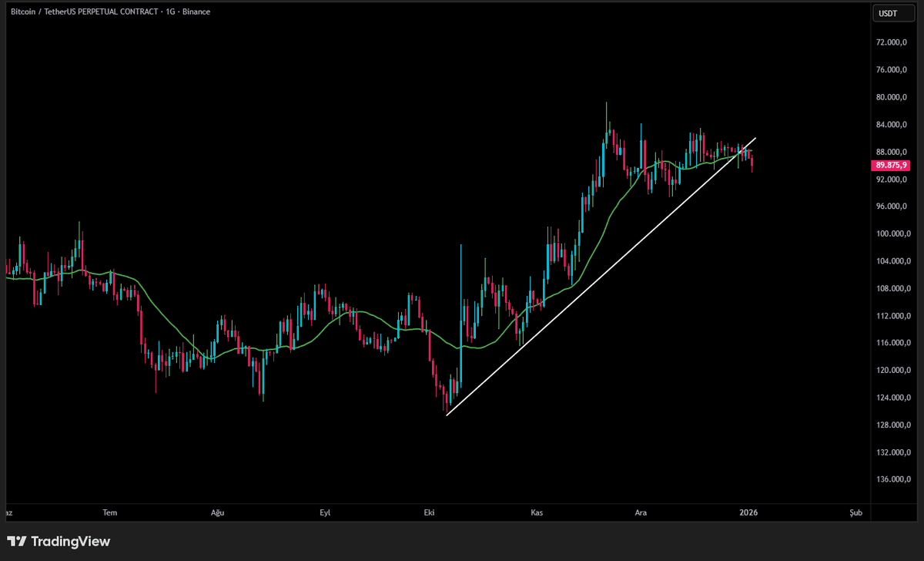Click the 100.000,0 price axis label
Screen dimensions: 924x561
[x=892, y=234]
